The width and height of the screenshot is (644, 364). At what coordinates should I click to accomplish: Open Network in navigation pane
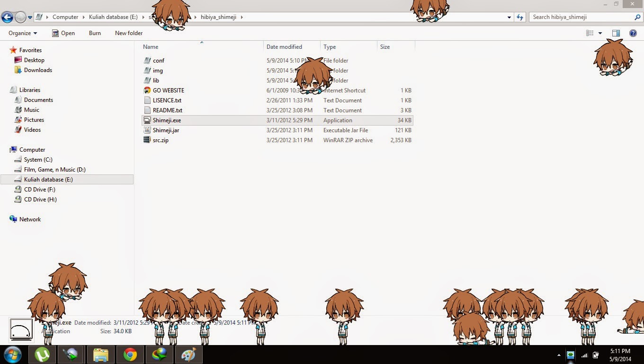point(30,219)
